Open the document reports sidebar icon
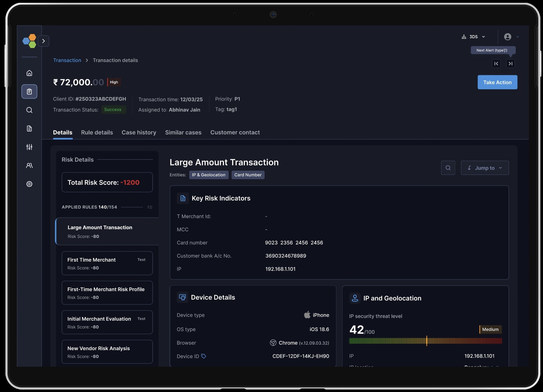 [29, 129]
